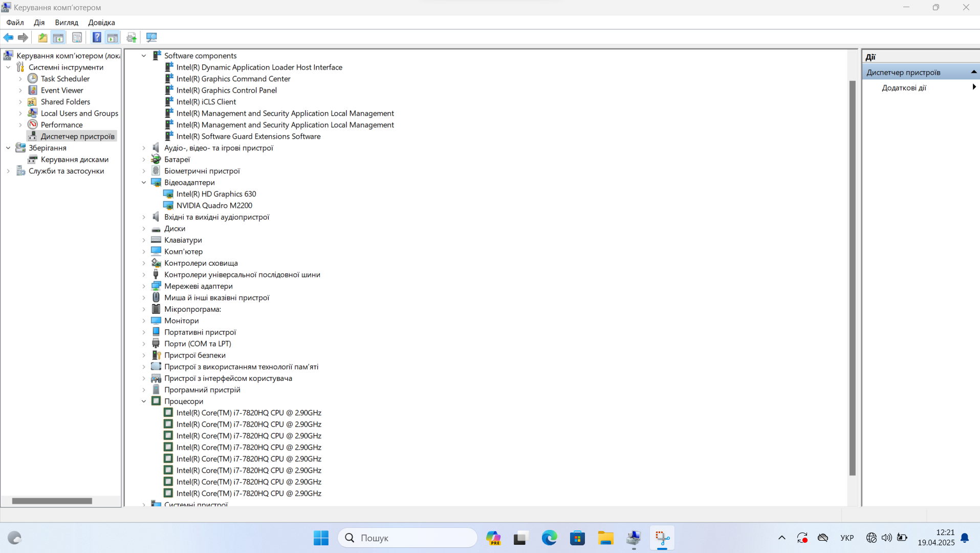
Task: Click the printer-shaped update driver toolbar icon
Action: [132, 37]
